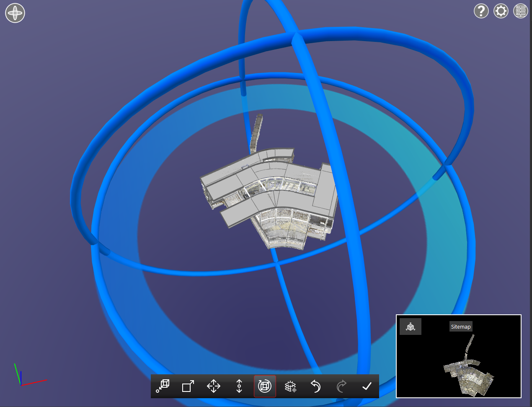Select the cube-from-point scale tool
The height and width of the screenshot is (407, 532).
pos(163,386)
